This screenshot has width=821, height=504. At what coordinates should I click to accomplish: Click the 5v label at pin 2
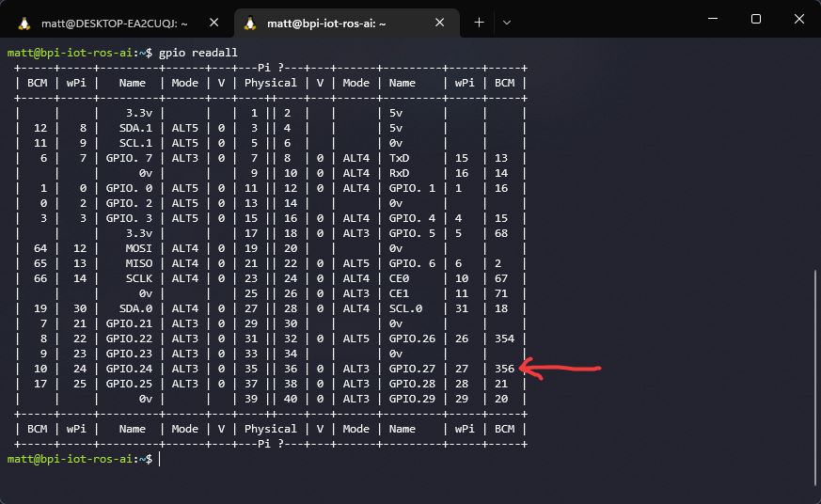[395, 113]
